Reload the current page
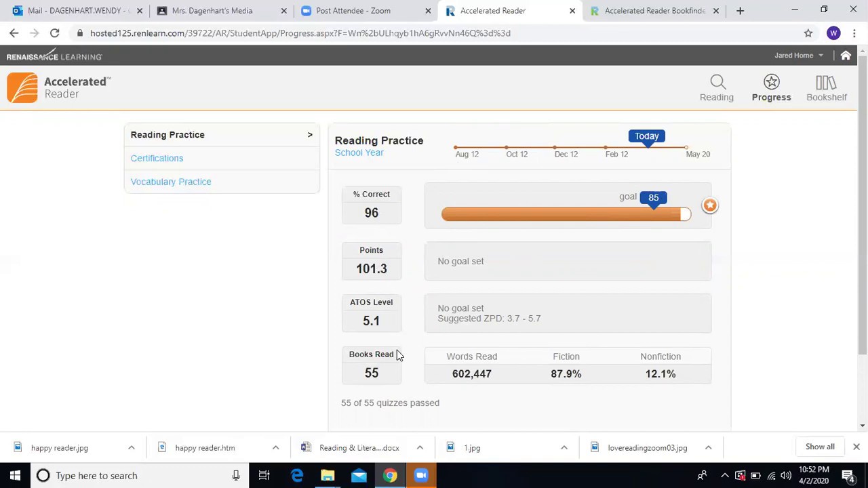Viewport: 868px width, 488px height. pos(54,33)
